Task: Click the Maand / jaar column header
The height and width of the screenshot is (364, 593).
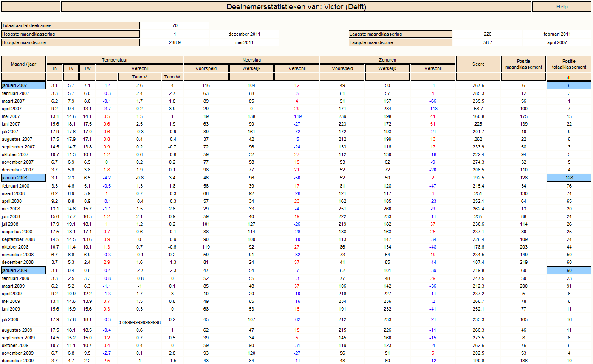Action: pyautogui.click(x=23, y=64)
